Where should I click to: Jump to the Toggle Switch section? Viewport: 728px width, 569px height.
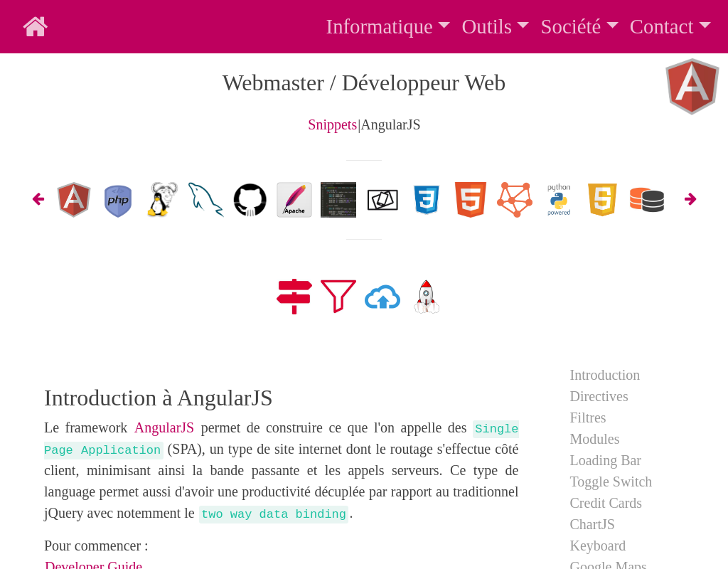pos(611,482)
